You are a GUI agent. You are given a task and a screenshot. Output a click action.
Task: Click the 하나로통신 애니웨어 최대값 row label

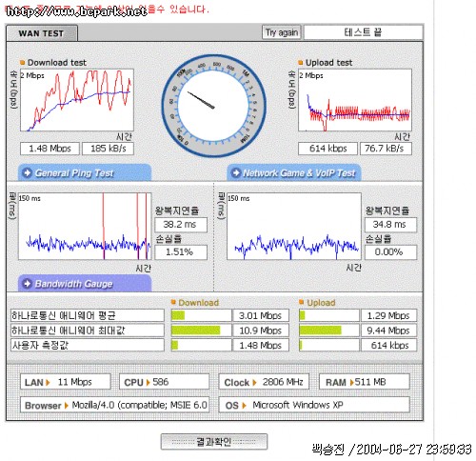(x=88, y=331)
